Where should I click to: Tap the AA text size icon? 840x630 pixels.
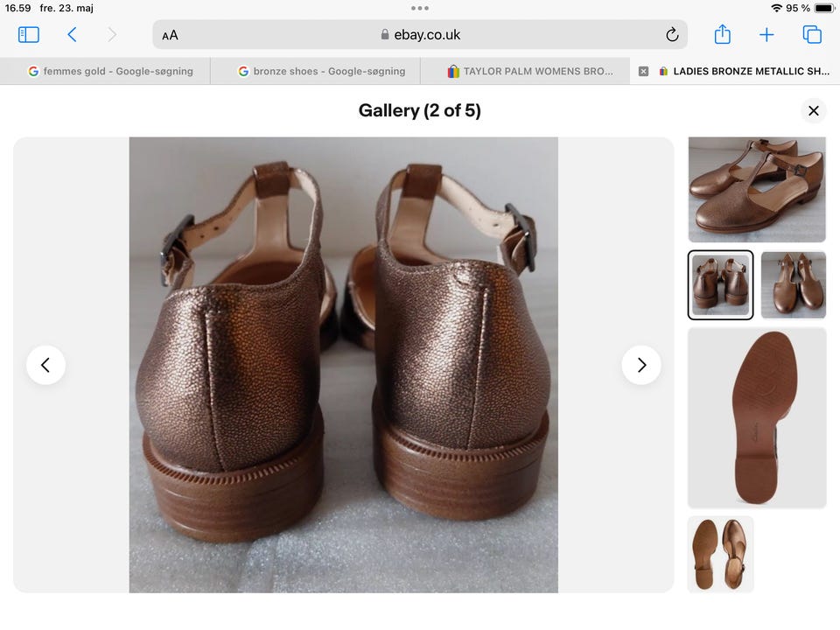click(169, 34)
